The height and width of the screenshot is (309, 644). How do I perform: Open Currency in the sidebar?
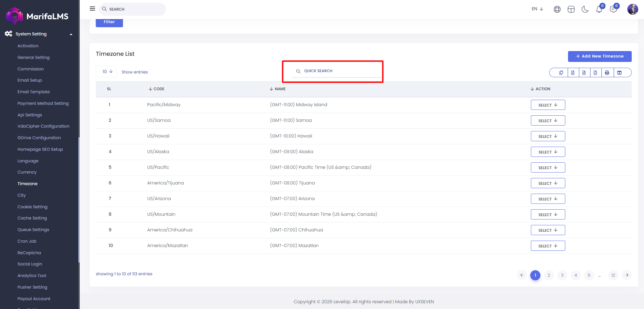pos(27,172)
